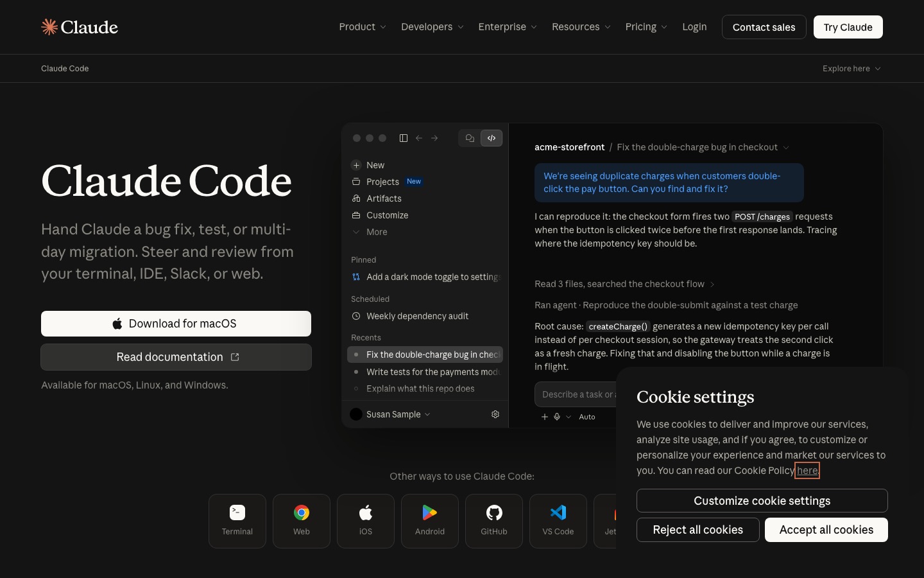Image resolution: width=924 pixels, height=578 pixels.
Task: Click "Ran agent" step text
Action: (x=666, y=305)
